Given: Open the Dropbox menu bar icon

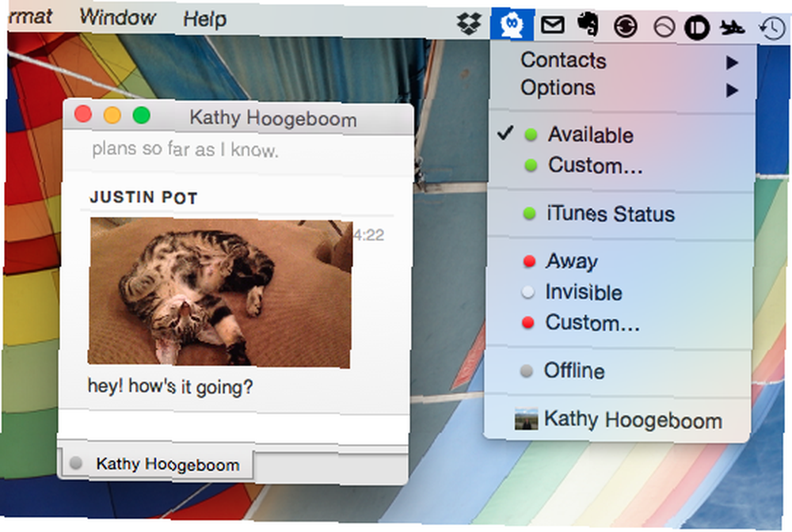Looking at the screenshot, I should [469, 23].
